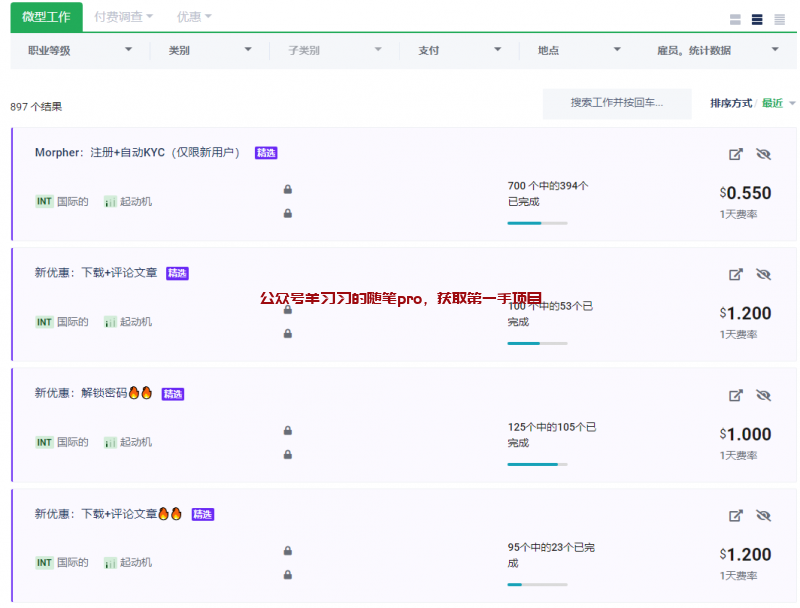Open the Morpher 注册+自动KYC job title
Screen dimensions: 800x608
click(x=138, y=153)
